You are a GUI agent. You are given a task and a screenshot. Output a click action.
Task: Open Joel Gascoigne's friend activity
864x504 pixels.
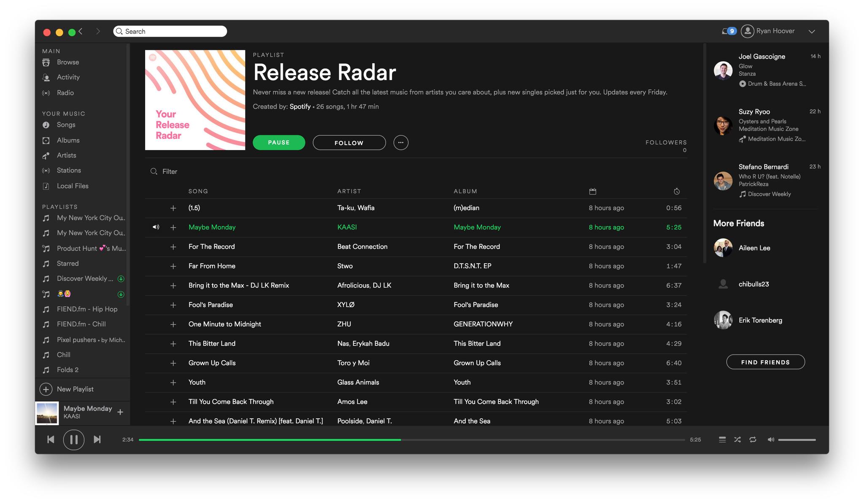(767, 70)
